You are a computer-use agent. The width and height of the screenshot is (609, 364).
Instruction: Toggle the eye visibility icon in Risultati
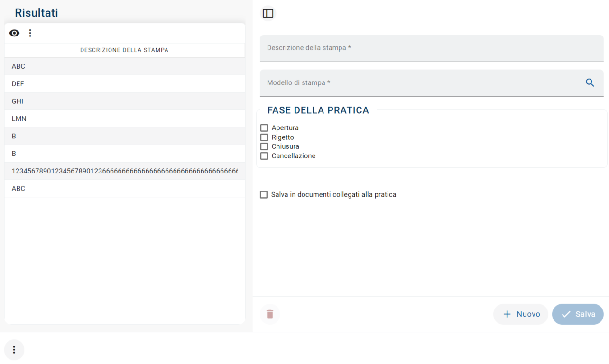click(x=15, y=33)
